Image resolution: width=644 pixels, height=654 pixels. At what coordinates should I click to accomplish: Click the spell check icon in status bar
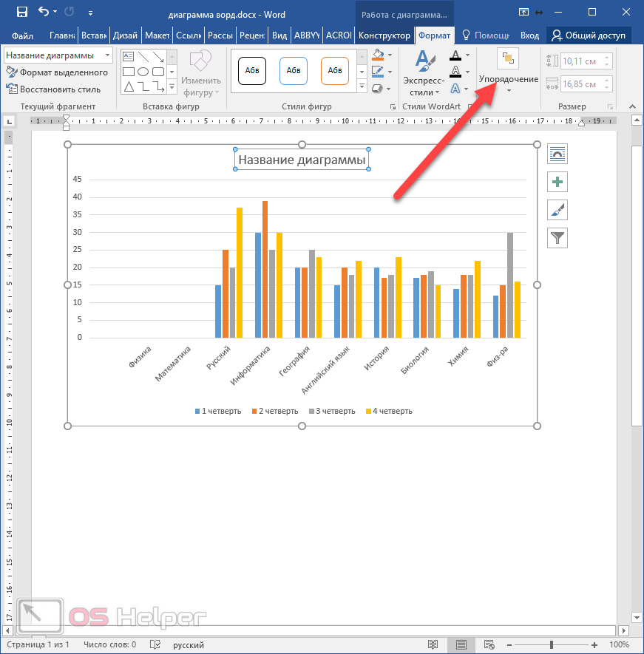click(x=155, y=644)
